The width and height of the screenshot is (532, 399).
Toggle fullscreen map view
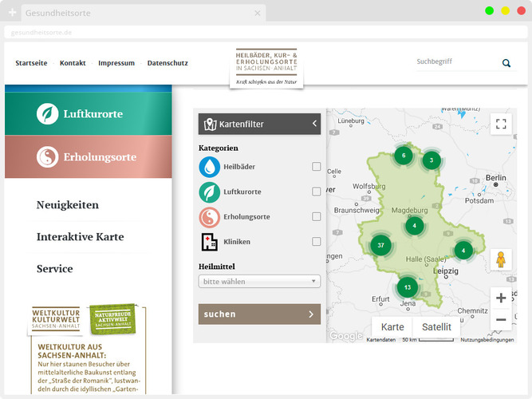[501, 124]
